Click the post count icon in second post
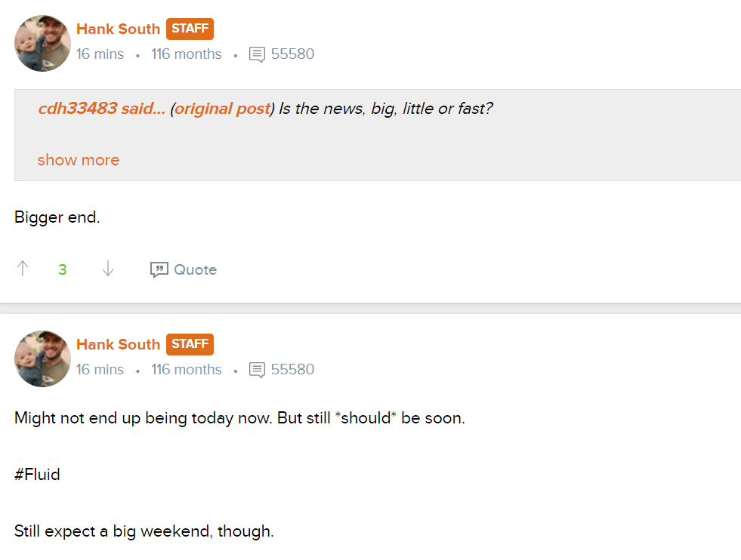 click(x=257, y=370)
